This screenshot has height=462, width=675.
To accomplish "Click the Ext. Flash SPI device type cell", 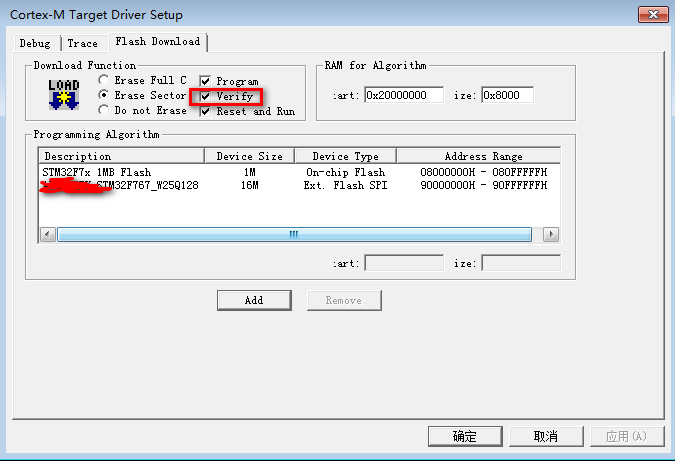I will click(x=345, y=185).
